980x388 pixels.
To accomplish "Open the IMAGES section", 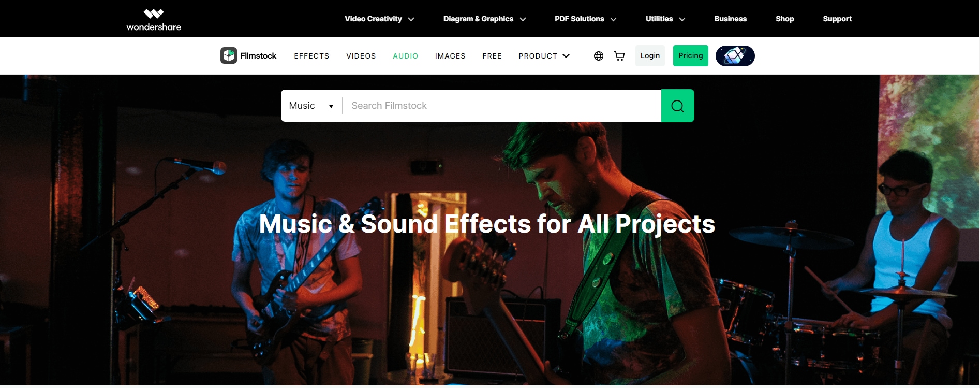I will [450, 56].
